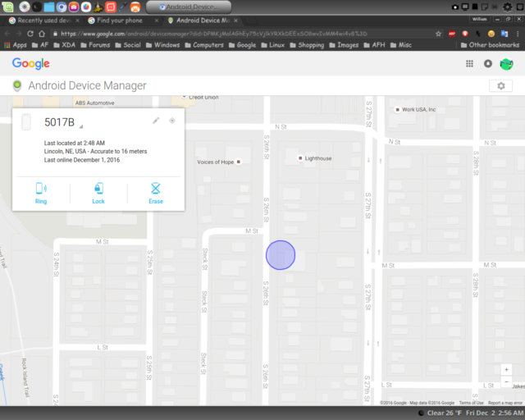Open Google account notifications bell
Screen dimensions: 525x420
pyautogui.click(x=488, y=64)
